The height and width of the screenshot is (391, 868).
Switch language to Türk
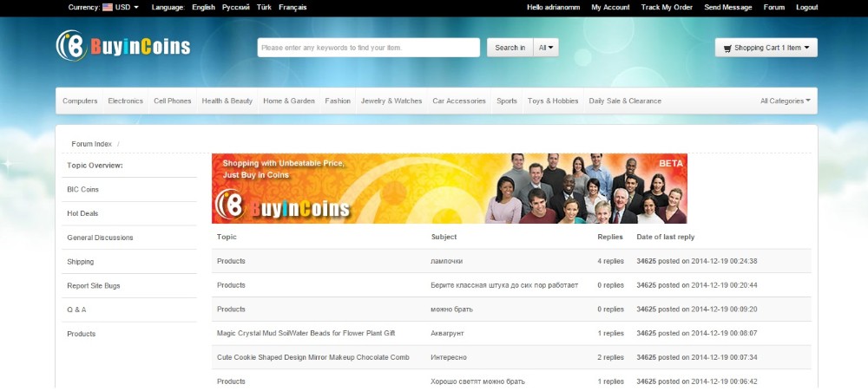click(264, 7)
